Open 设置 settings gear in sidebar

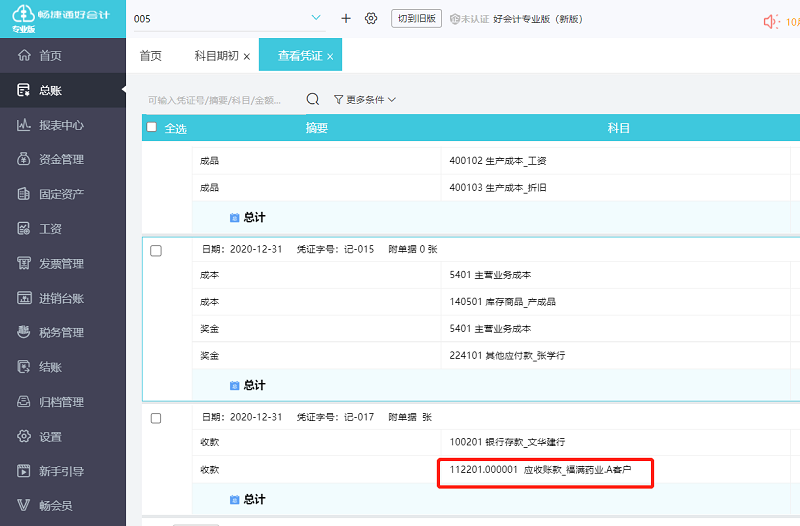click(x=23, y=436)
